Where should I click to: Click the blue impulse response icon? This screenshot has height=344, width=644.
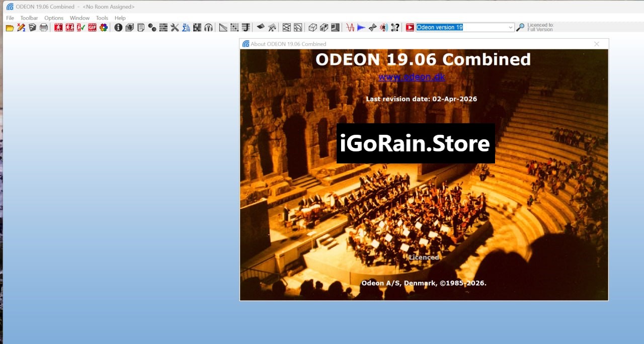coord(361,28)
